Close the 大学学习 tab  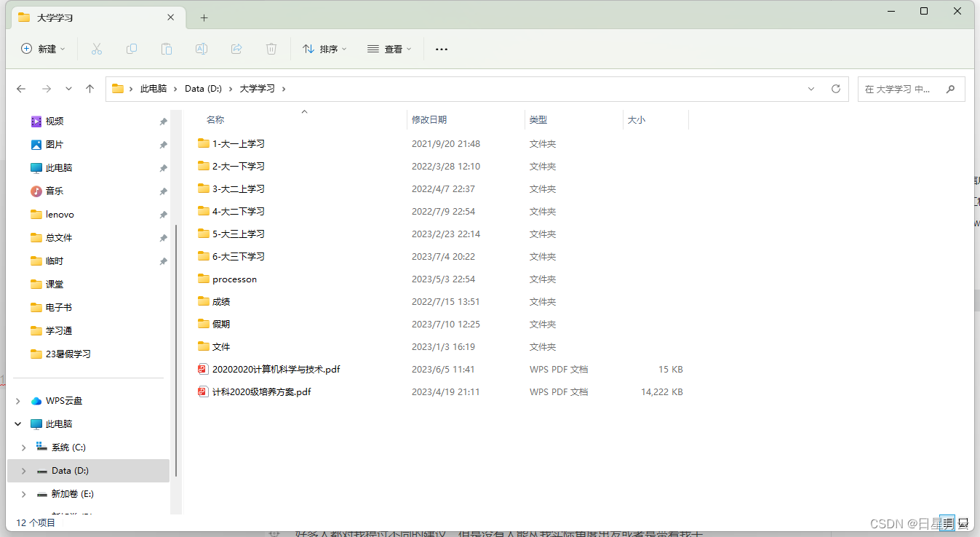(171, 17)
